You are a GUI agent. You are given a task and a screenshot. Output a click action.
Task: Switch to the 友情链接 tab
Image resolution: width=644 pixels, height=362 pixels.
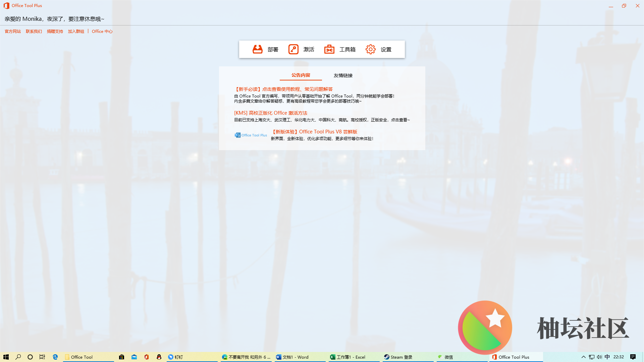[343, 75]
